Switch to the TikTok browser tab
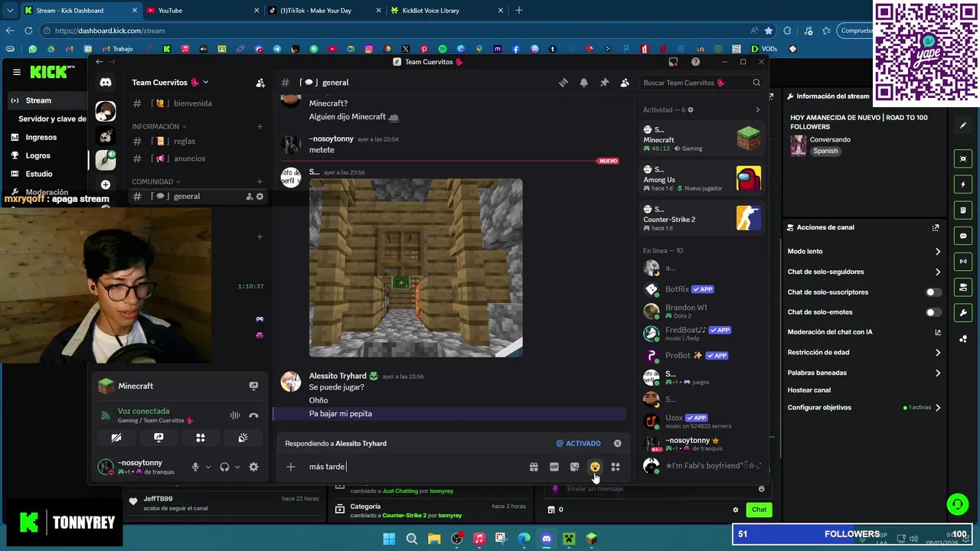 click(x=323, y=11)
